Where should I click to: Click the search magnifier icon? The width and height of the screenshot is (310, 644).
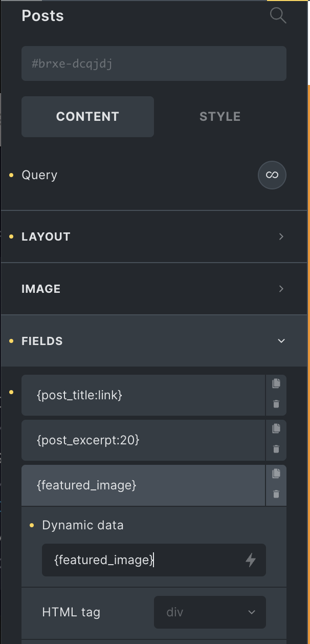[x=278, y=16]
